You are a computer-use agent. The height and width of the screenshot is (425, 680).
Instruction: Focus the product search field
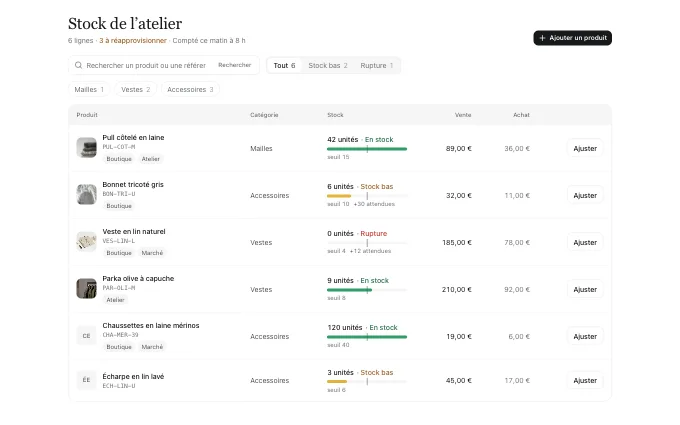click(146, 65)
